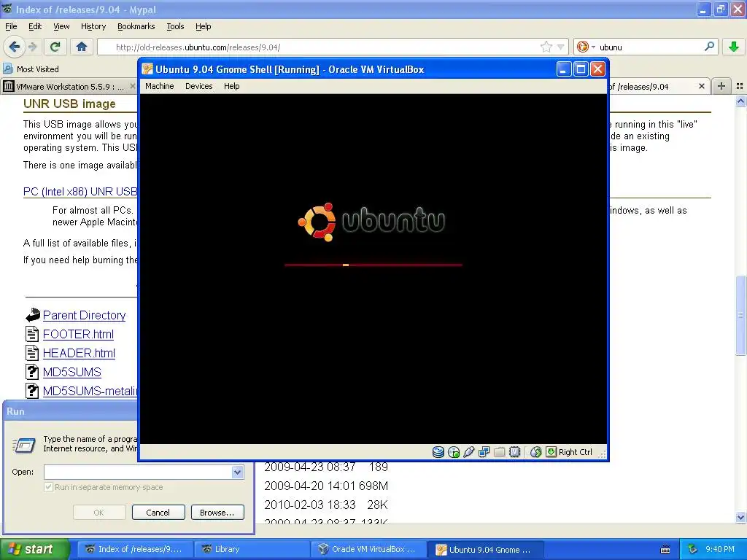
Task: Click the search magnifier icon in Mypal
Action: (x=709, y=47)
